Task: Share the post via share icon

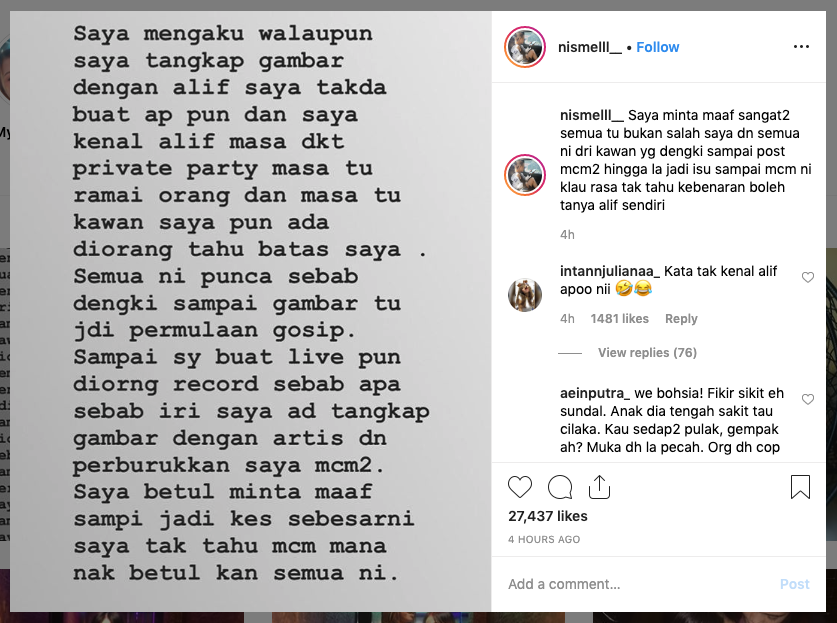Action: (x=599, y=487)
